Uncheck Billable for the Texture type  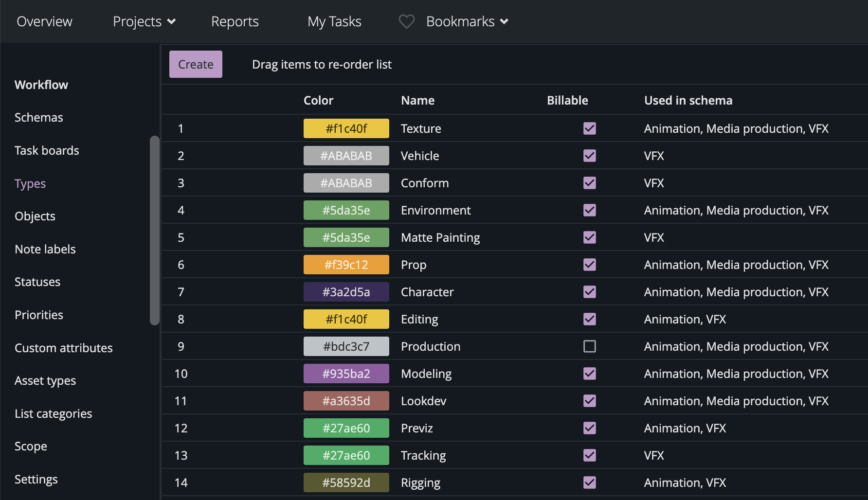589,128
